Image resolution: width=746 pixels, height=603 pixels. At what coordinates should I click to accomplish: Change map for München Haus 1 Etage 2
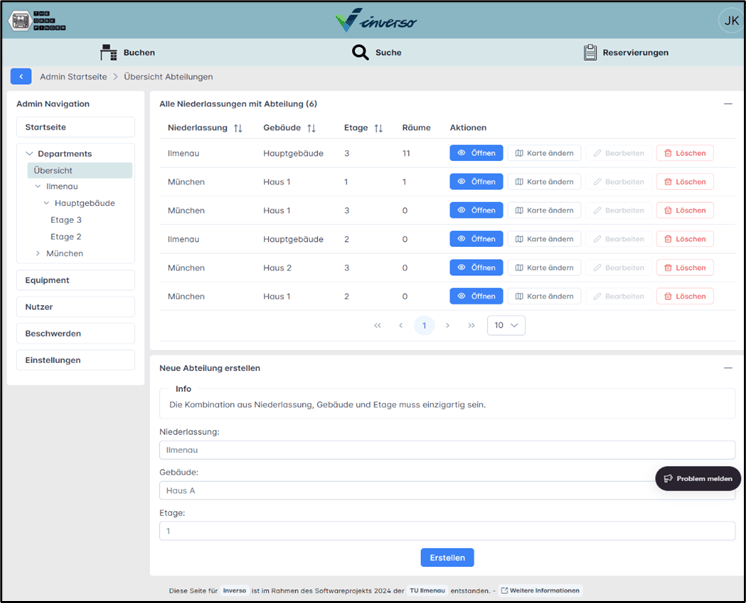click(544, 297)
